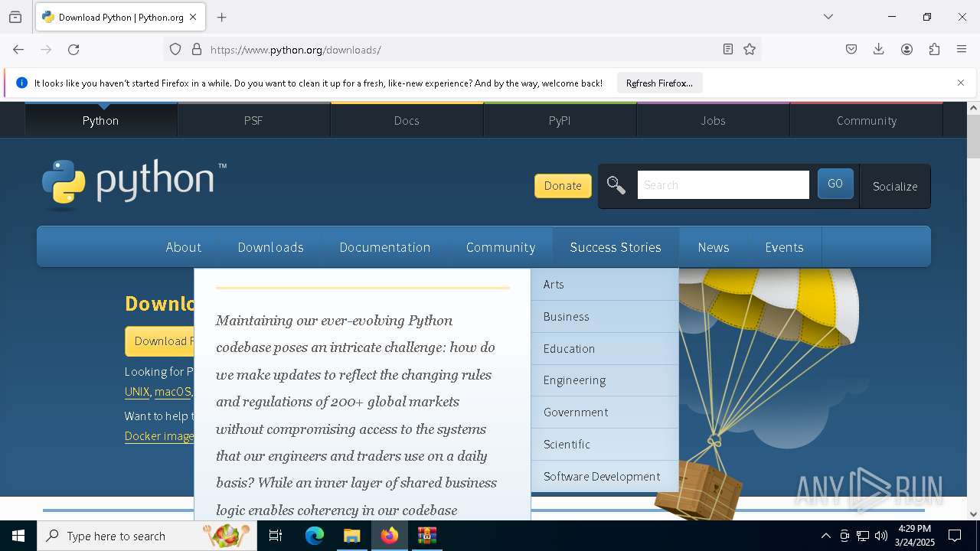Click the Donate button
Viewport: 980px width, 551px height.
click(563, 186)
